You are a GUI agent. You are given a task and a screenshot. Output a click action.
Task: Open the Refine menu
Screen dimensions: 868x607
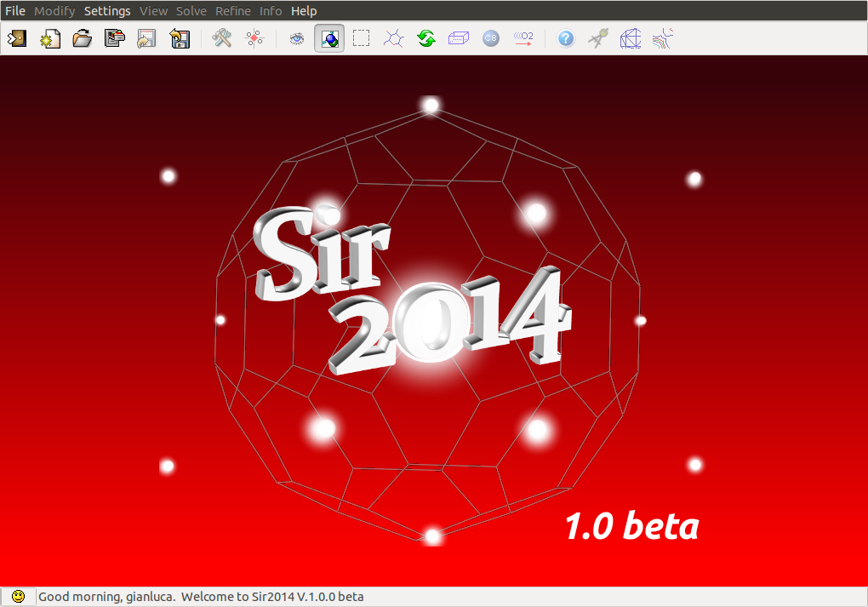coord(233,11)
